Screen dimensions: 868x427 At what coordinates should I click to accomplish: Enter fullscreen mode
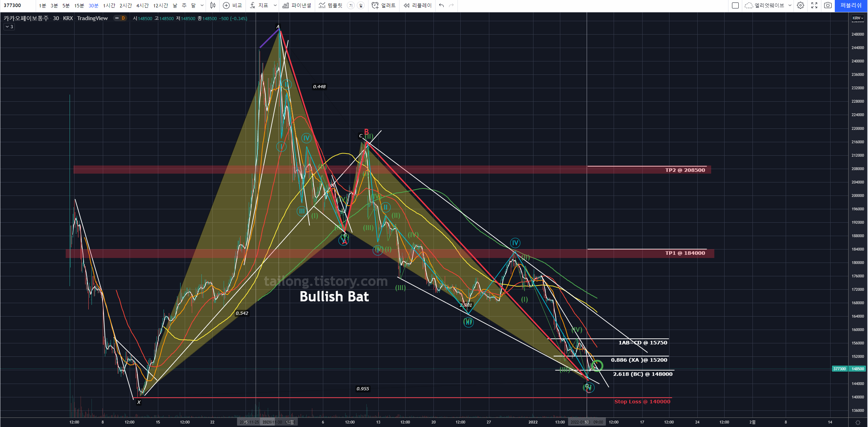coord(814,5)
